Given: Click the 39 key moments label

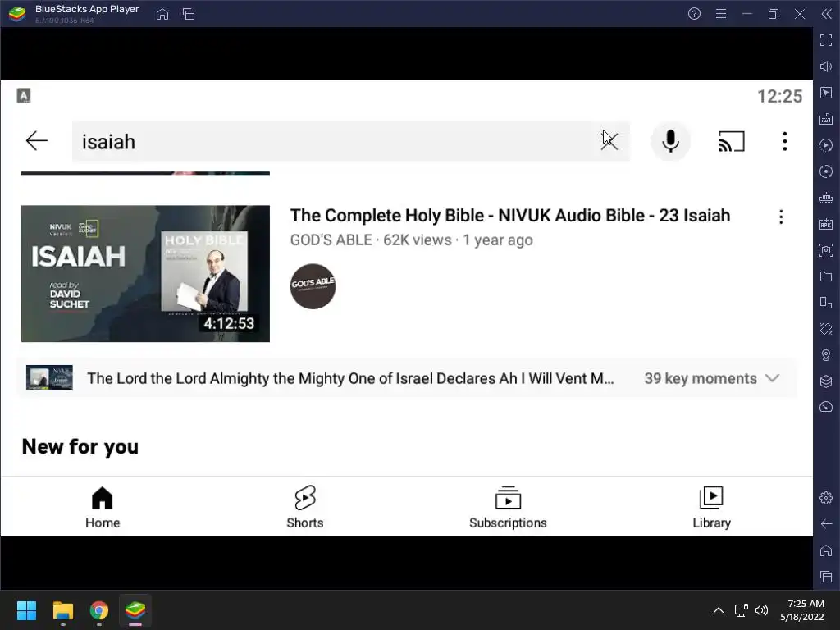Looking at the screenshot, I should pos(701,378).
